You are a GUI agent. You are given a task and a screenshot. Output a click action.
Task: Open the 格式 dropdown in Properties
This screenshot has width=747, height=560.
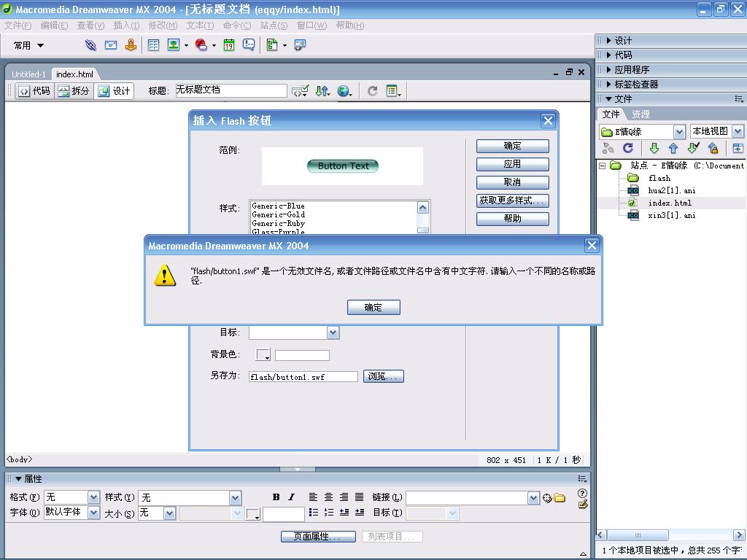pyautogui.click(x=94, y=497)
